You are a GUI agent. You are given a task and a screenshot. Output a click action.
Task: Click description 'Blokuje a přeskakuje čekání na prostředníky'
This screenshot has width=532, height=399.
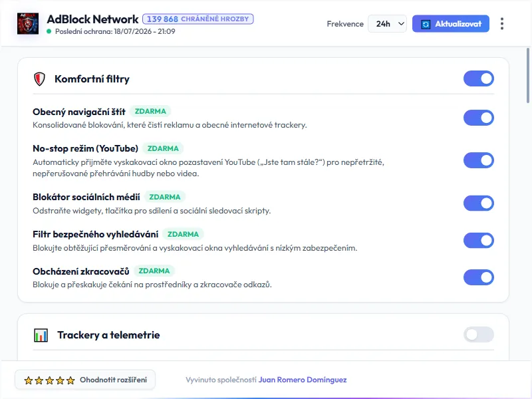click(x=152, y=285)
